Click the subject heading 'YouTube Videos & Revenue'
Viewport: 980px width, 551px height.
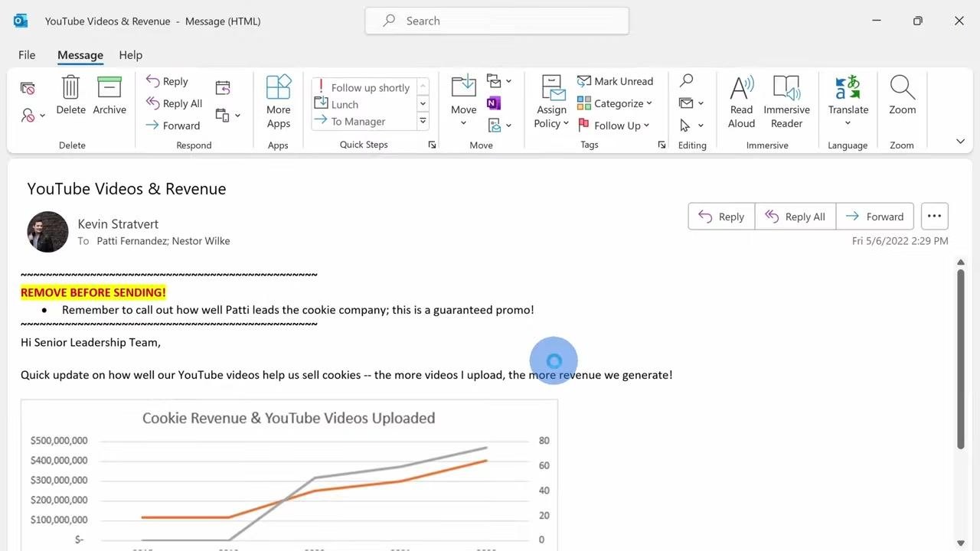[x=126, y=189]
